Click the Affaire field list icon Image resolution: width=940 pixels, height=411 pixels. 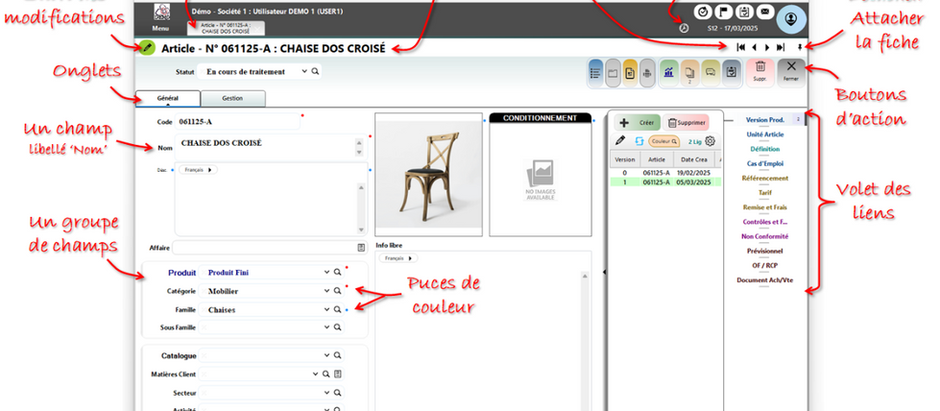(361, 247)
